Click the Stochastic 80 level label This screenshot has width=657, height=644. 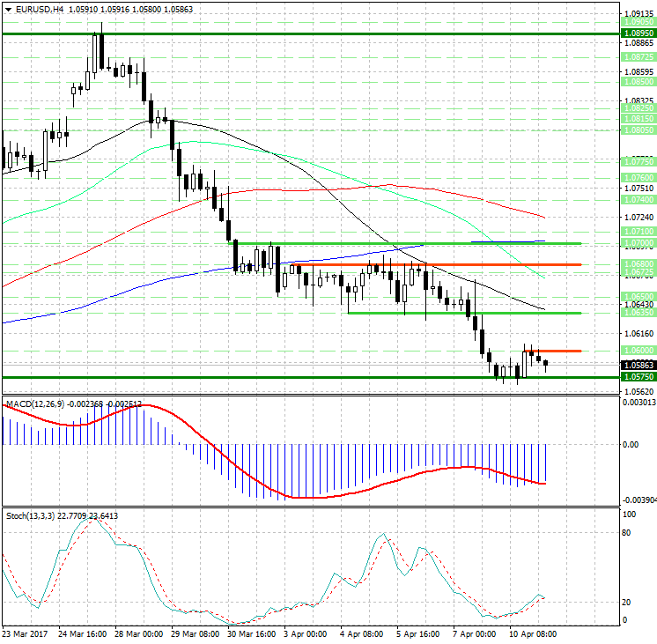[626, 532]
